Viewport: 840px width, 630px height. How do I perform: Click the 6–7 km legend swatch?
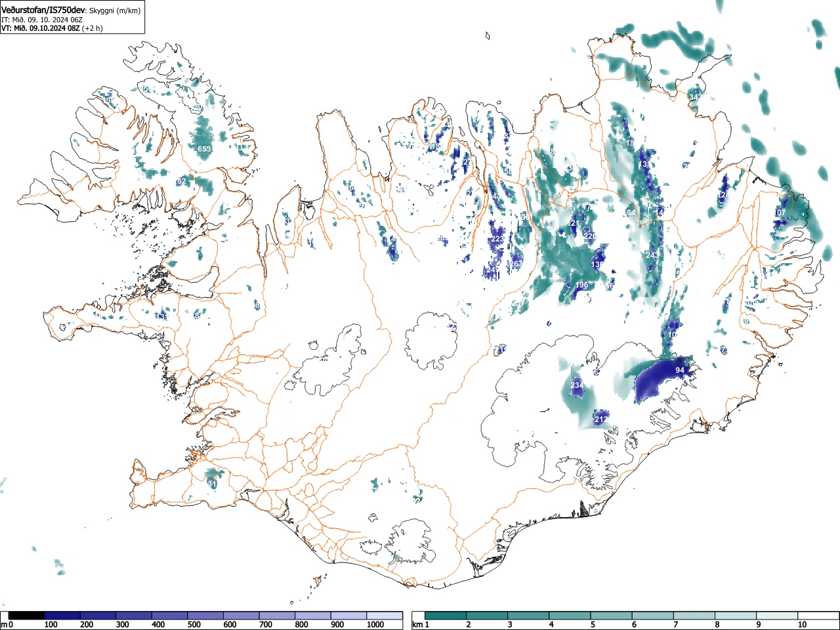point(654,616)
